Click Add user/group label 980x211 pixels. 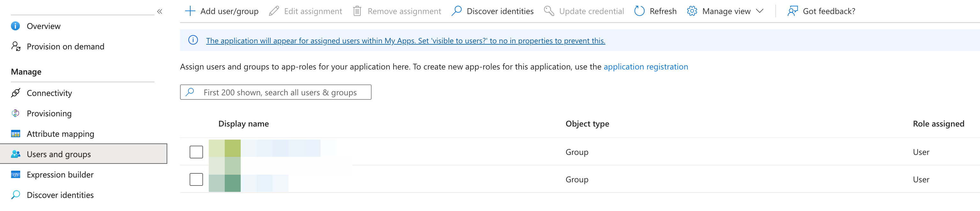click(230, 11)
